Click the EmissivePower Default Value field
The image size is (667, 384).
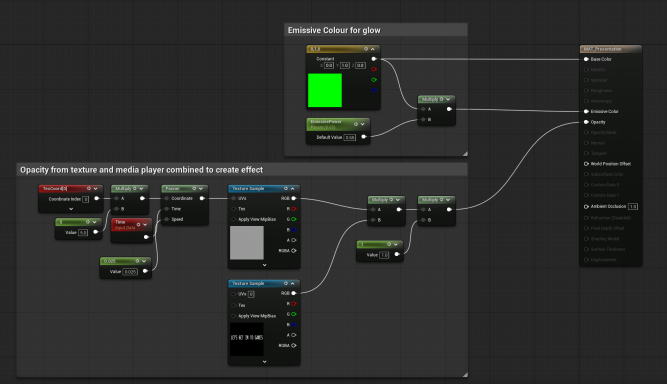(350, 137)
